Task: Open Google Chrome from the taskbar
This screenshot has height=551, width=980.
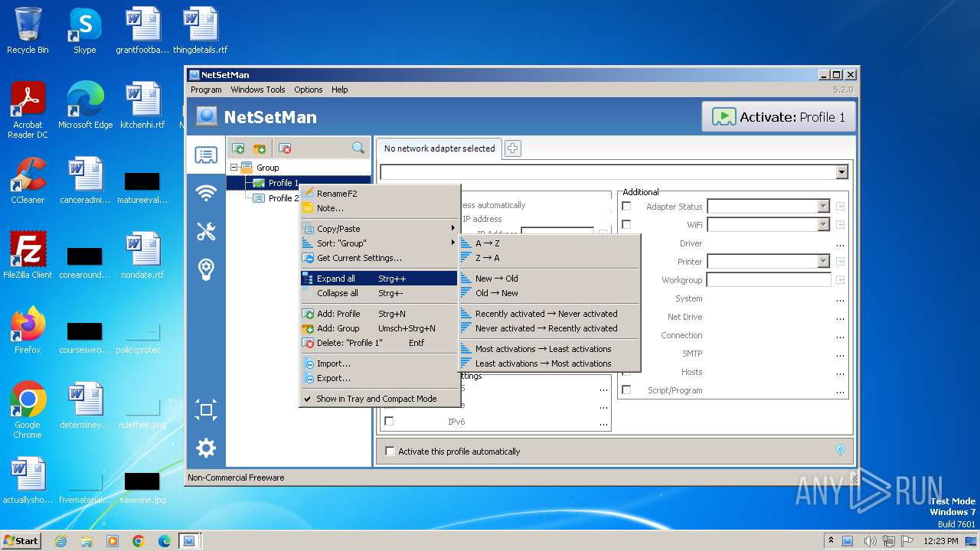Action: [139, 541]
